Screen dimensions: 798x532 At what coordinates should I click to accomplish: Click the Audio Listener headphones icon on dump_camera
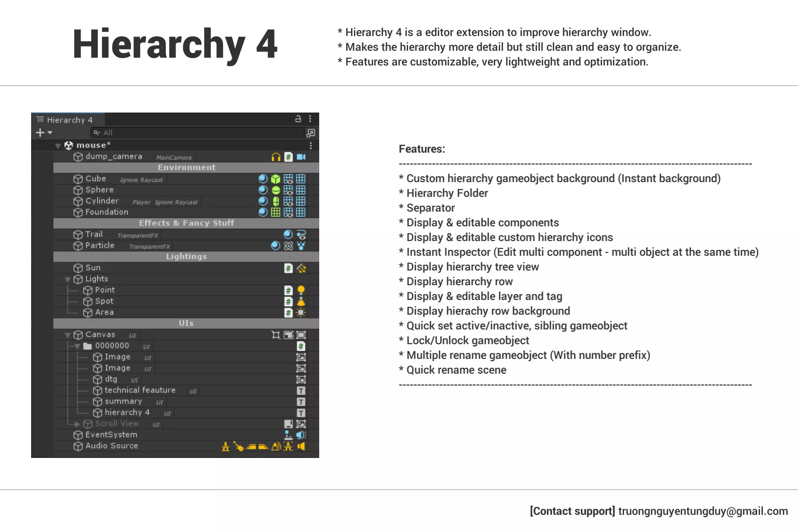coord(276,157)
